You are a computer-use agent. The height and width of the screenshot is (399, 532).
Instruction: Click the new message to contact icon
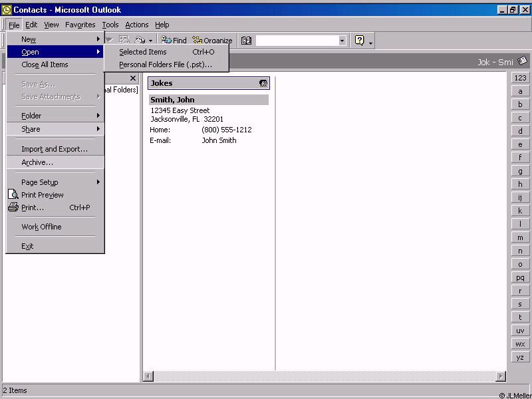123,40
